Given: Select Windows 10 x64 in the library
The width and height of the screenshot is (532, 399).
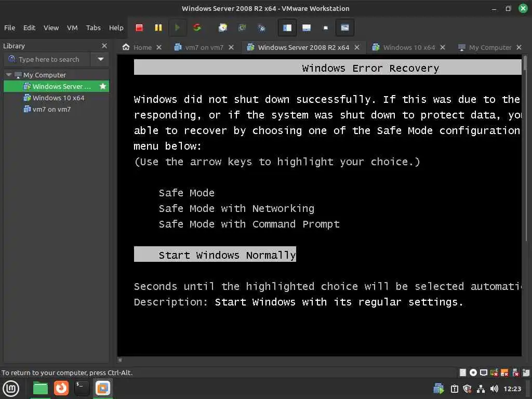Looking at the screenshot, I should point(56,98).
